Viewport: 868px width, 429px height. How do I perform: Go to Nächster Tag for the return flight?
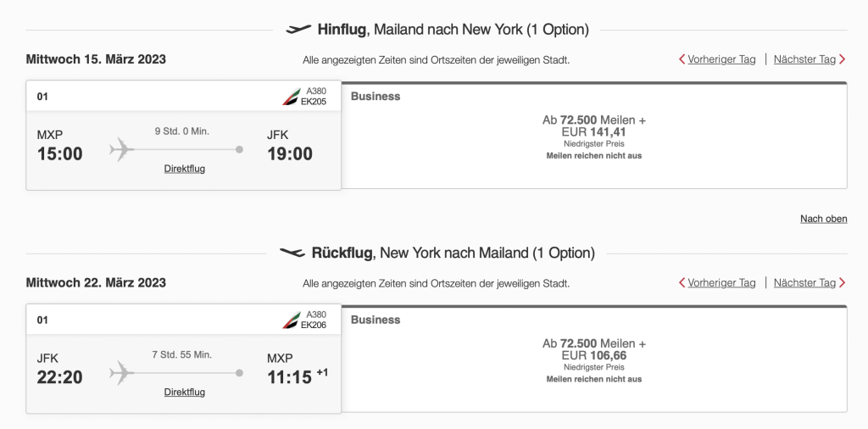(804, 283)
